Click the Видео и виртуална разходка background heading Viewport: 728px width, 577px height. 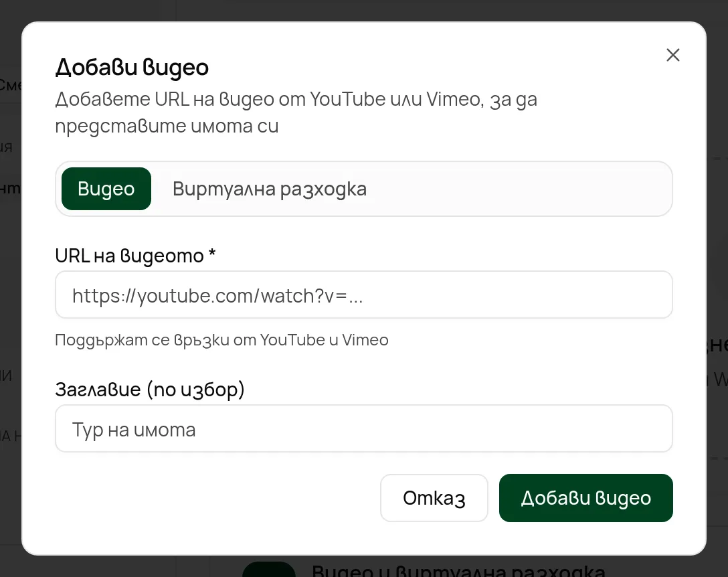click(458, 570)
